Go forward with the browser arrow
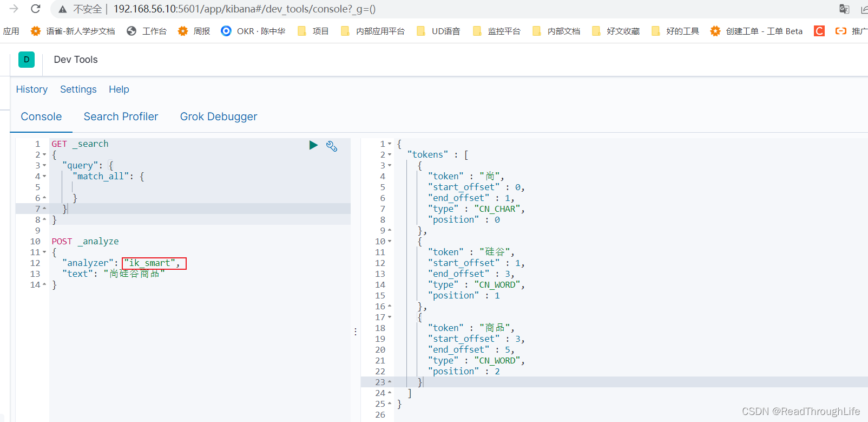Screen dimensions: 868x422 14,9
